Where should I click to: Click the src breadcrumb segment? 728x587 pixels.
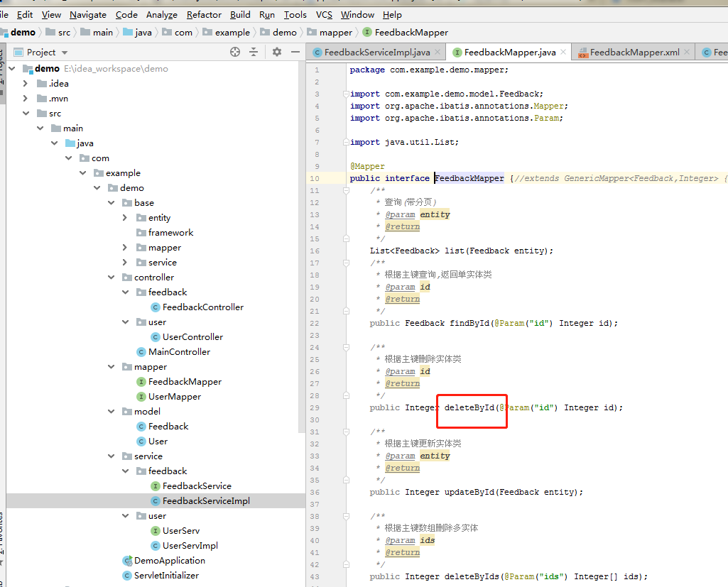(x=58, y=32)
